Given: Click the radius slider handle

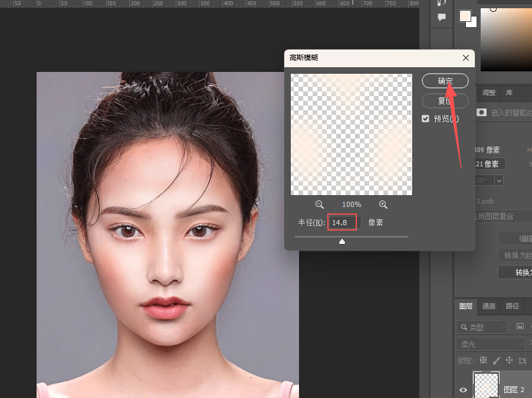Looking at the screenshot, I should [342, 241].
